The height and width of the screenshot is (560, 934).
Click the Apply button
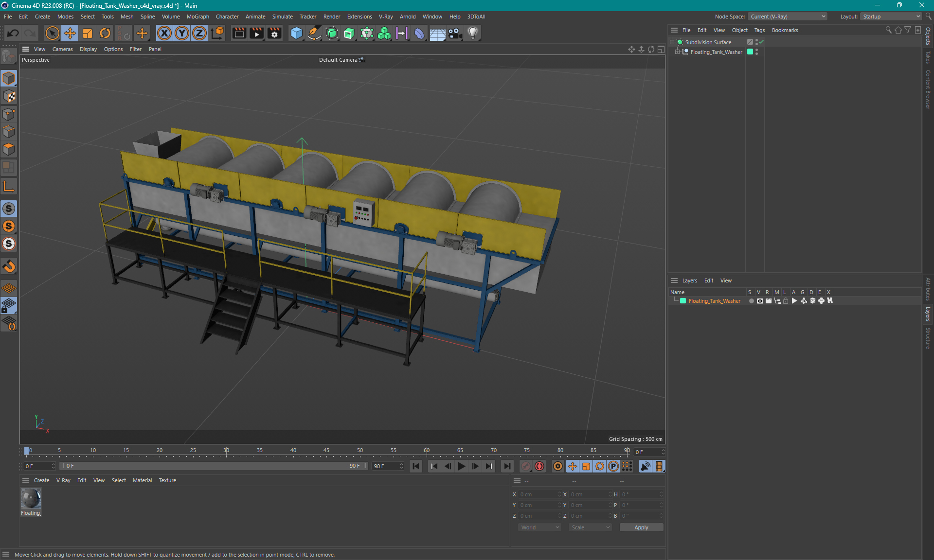pos(641,527)
